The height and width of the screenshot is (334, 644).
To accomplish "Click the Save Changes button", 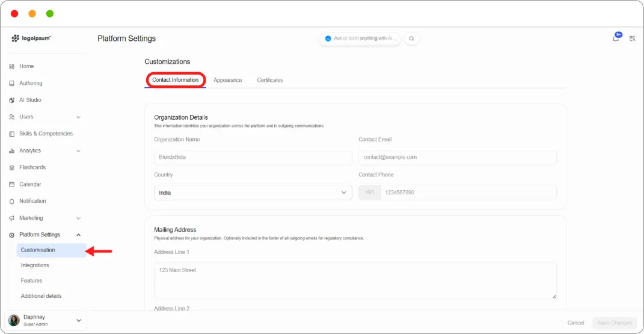I will [615, 323].
